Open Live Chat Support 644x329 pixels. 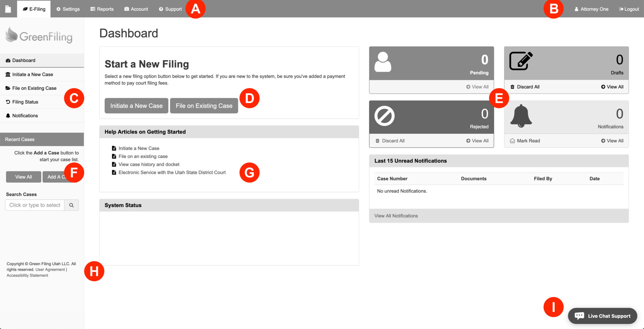(x=602, y=316)
